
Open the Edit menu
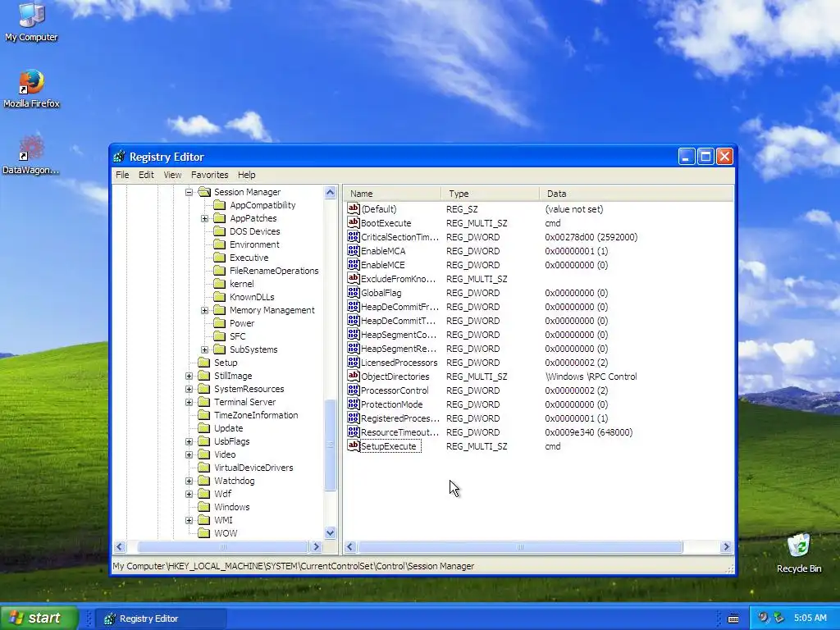(146, 175)
